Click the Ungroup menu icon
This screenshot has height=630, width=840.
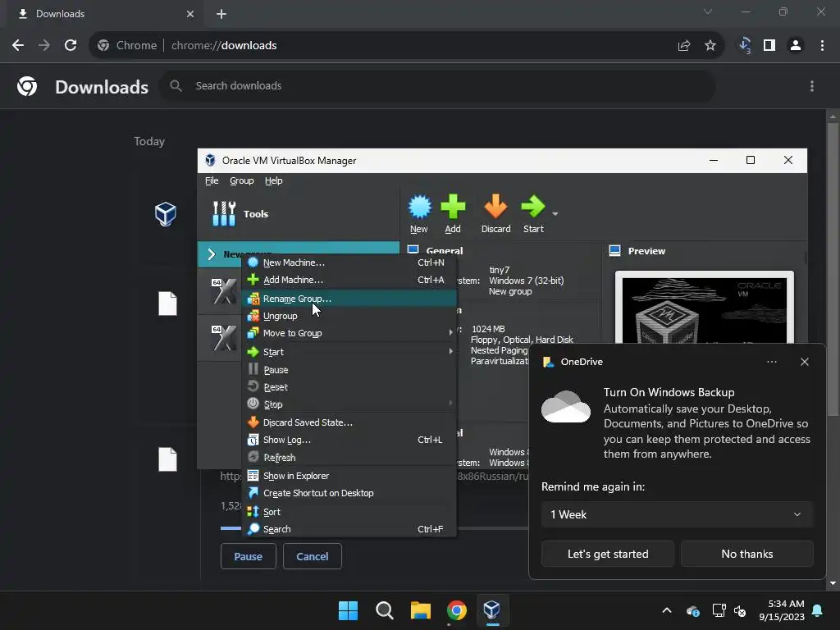pos(253,316)
